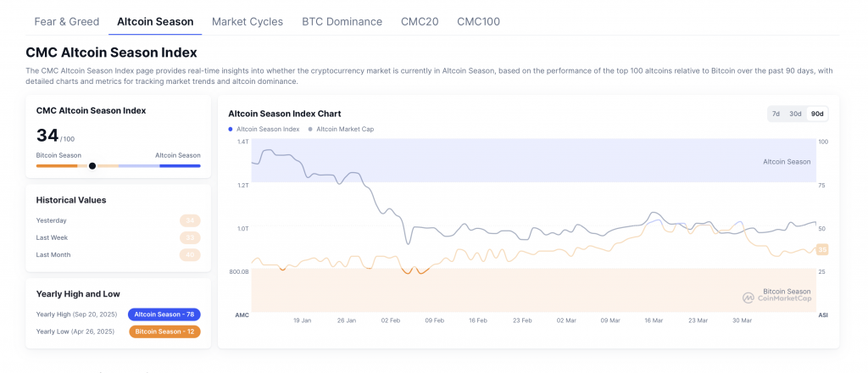This screenshot has width=868, height=373.
Task: Open the BTC Dominance tab
Action: [x=342, y=21]
